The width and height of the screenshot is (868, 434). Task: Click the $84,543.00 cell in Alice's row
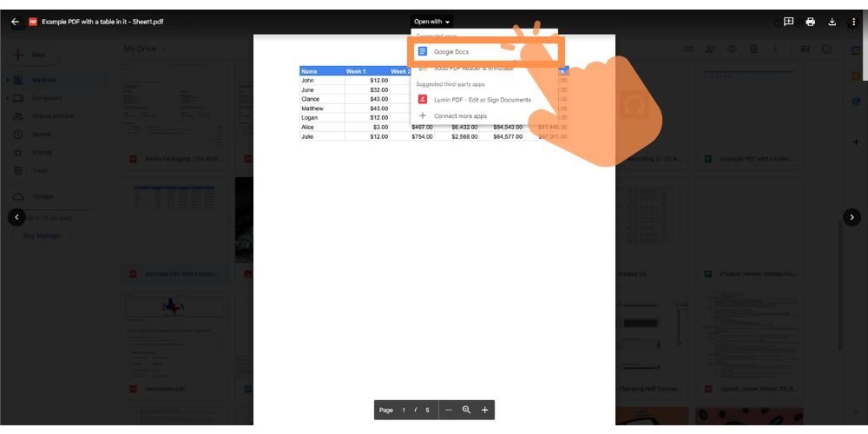[502, 128]
